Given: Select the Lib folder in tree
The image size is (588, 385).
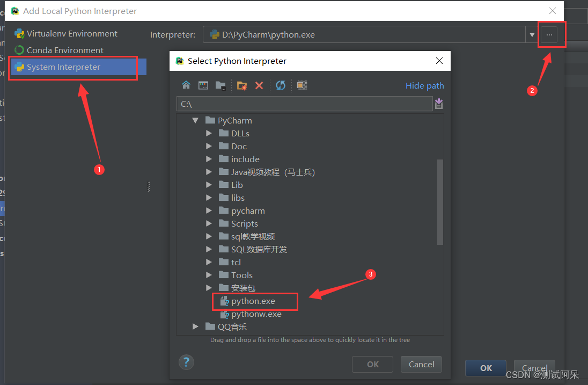Looking at the screenshot, I should click(231, 185).
